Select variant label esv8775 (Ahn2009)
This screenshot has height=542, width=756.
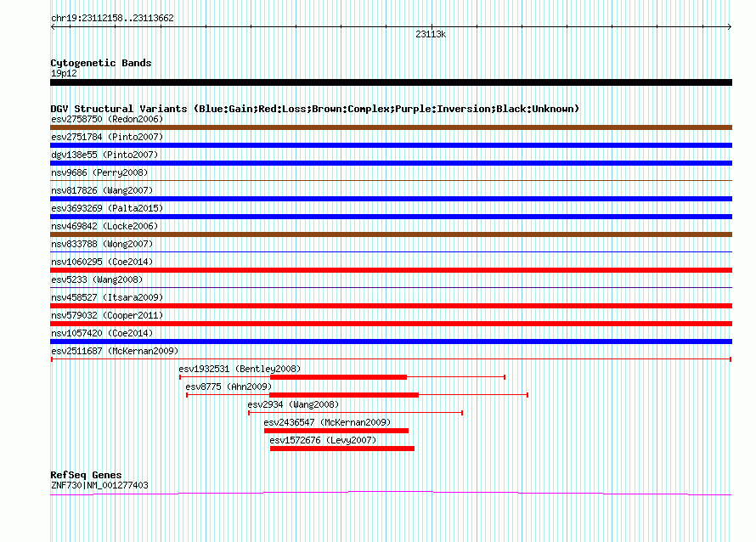pos(228,387)
